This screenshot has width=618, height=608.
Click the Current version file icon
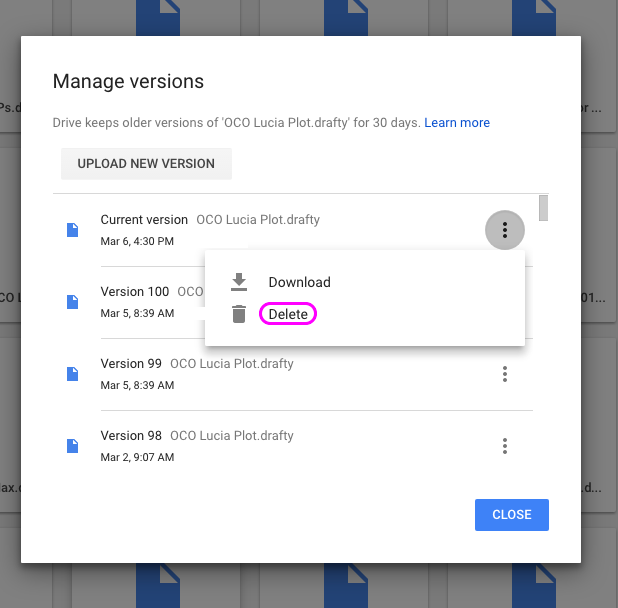point(73,230)
